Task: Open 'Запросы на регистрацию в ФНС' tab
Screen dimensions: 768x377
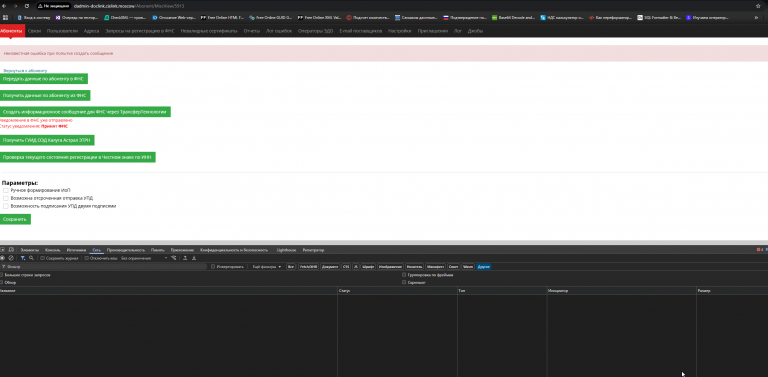Action: [x=140, y=31]
